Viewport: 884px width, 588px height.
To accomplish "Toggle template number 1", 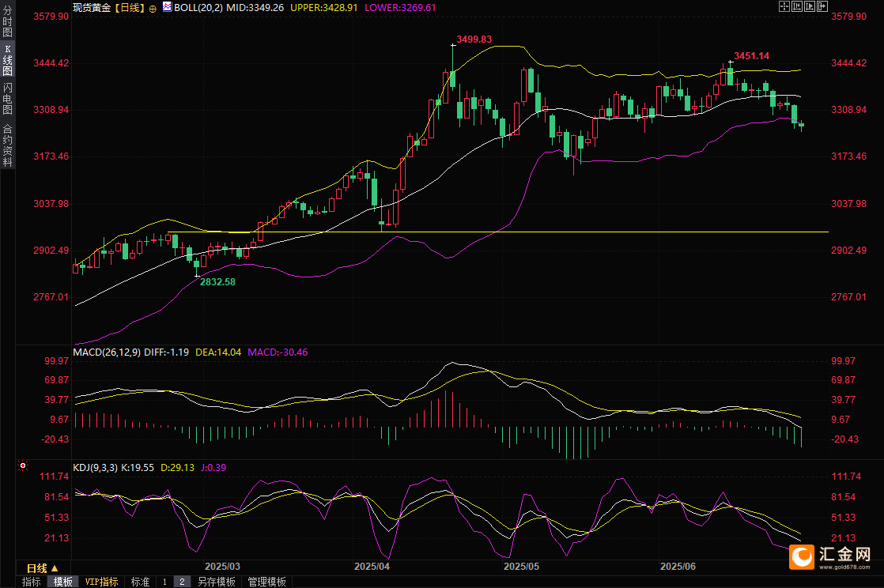I will (x=164, y=582).
